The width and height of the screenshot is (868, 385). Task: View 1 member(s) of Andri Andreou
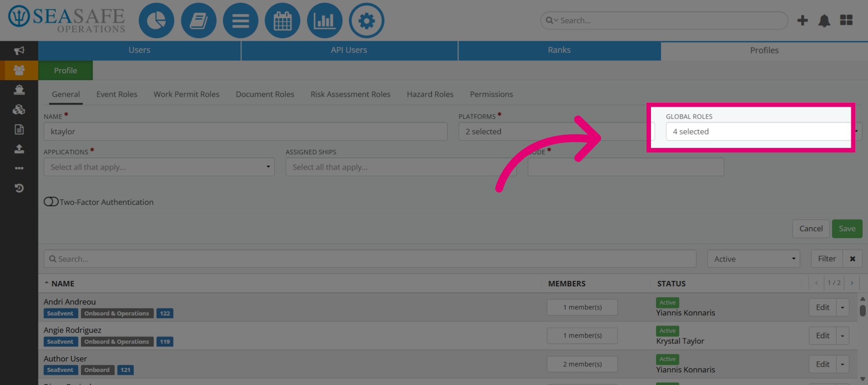(x=582, y=307)
